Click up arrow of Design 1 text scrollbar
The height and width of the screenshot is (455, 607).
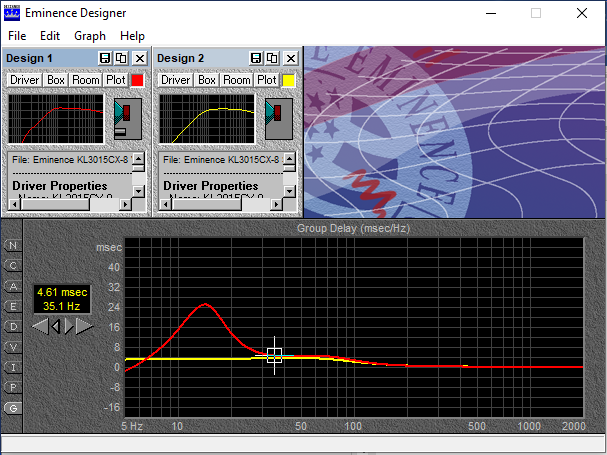coord(138,158)
